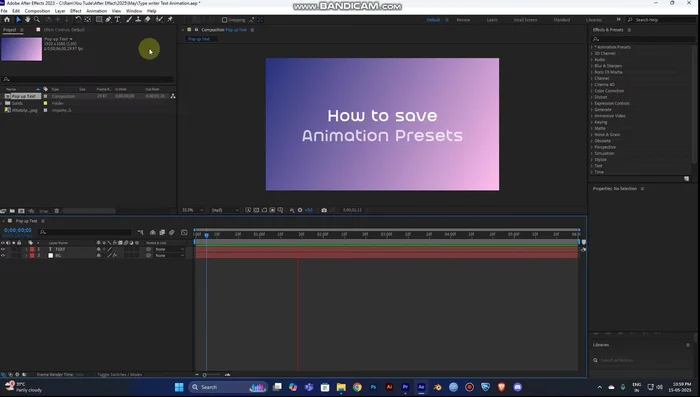Screen dimensions: 700x397
Task: Click the shy layers icon in timeline
Action: click(153, 232)
